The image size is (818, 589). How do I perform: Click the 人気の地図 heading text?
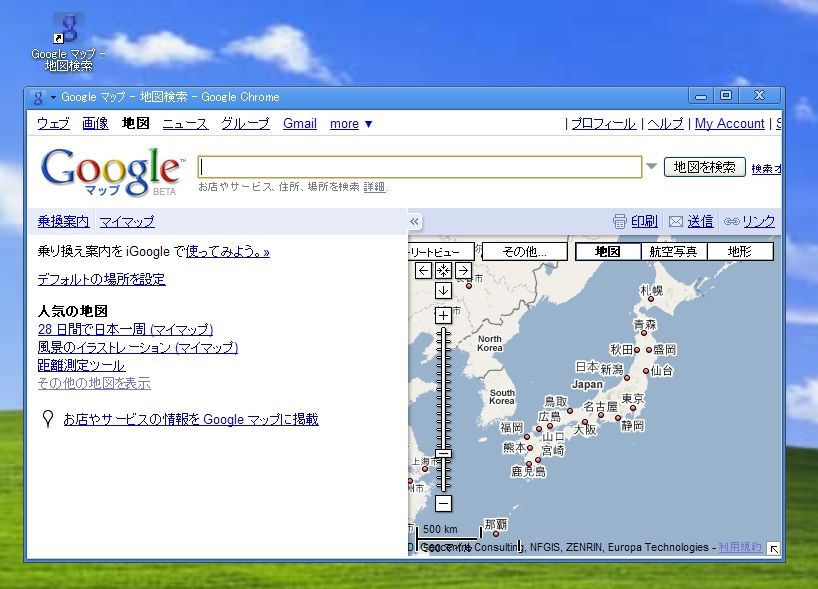(73, 311)
